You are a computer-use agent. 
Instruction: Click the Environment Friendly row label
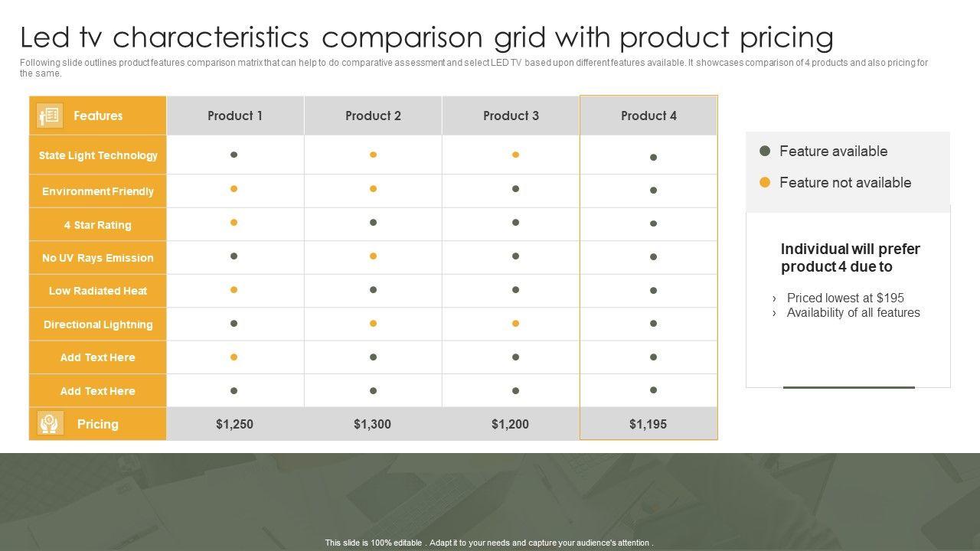point(98,191)
